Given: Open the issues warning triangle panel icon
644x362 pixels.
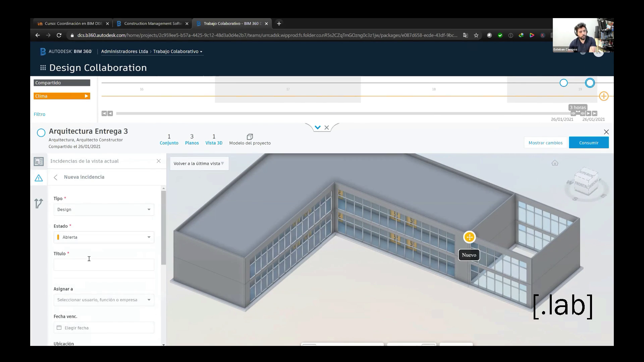Looking at the screenshot, I should point(39,178).
